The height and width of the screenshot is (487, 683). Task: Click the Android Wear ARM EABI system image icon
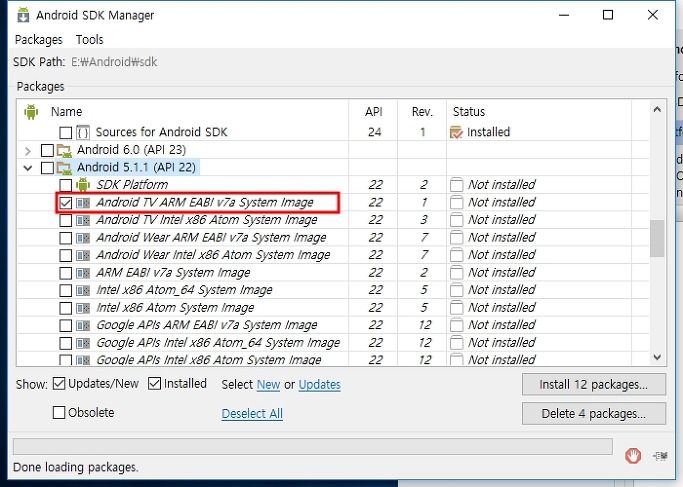click(83, 238)
